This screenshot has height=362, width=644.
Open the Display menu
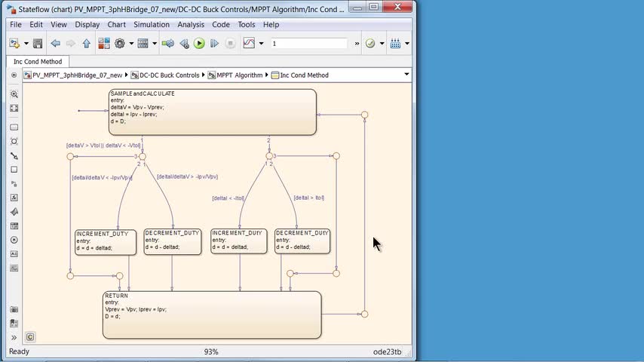click(x=87, y=25)
